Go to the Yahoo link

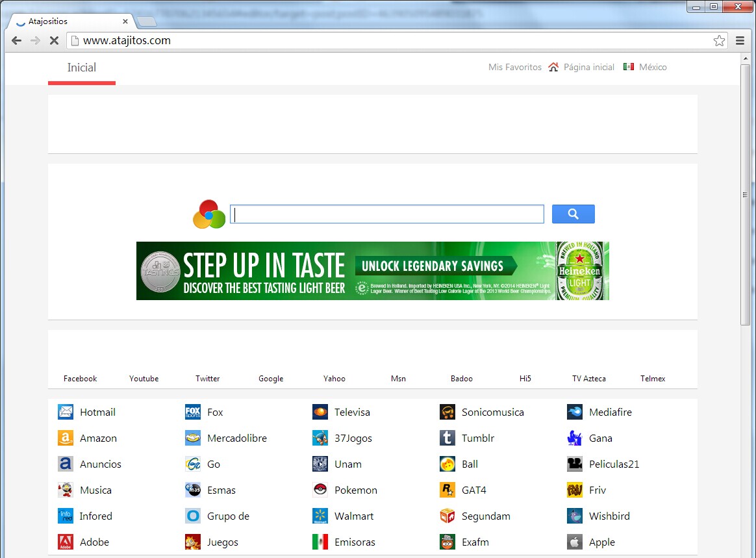pos(334,379)
